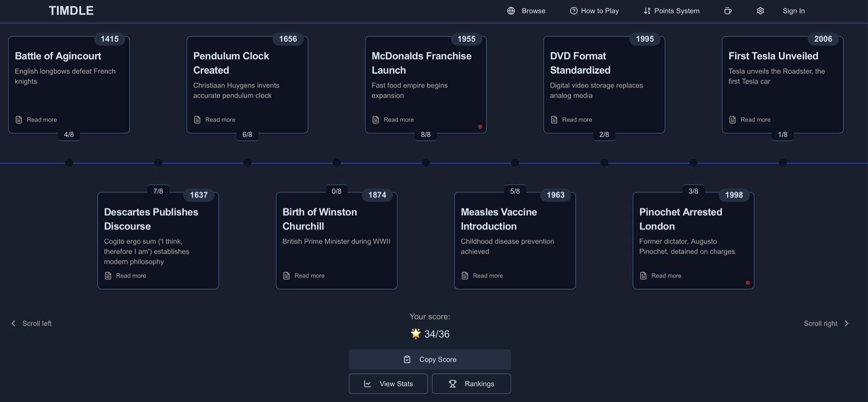Image resolution: width=868 pixels, height=402 pixels.
Task: Click the chart icon in View Stats
Action: tap(368, 384)
